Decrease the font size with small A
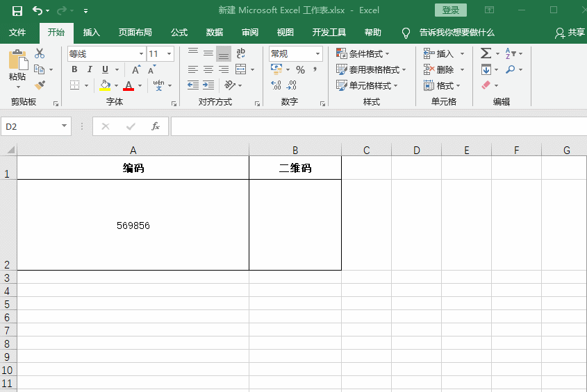The image size is (587, 392). pyautogui.click(x=151, y=69)
